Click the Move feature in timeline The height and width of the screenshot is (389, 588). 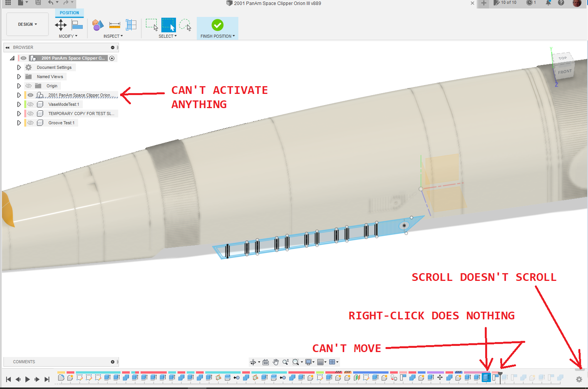[440, 377]
